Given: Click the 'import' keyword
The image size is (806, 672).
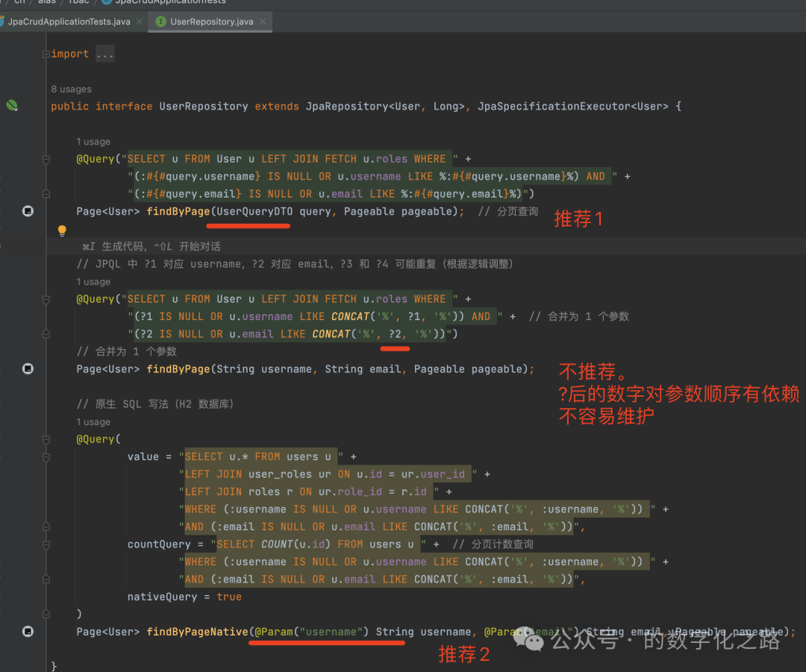Looking at the screenshot, I should pyautogui.click(x=70, y=54).
